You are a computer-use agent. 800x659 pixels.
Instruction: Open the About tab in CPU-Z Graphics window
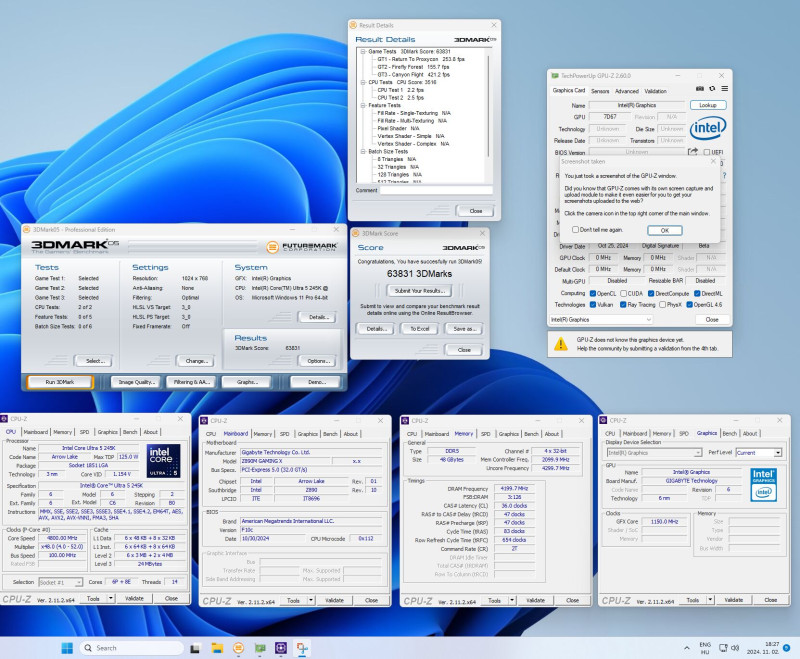click(749, 433)
